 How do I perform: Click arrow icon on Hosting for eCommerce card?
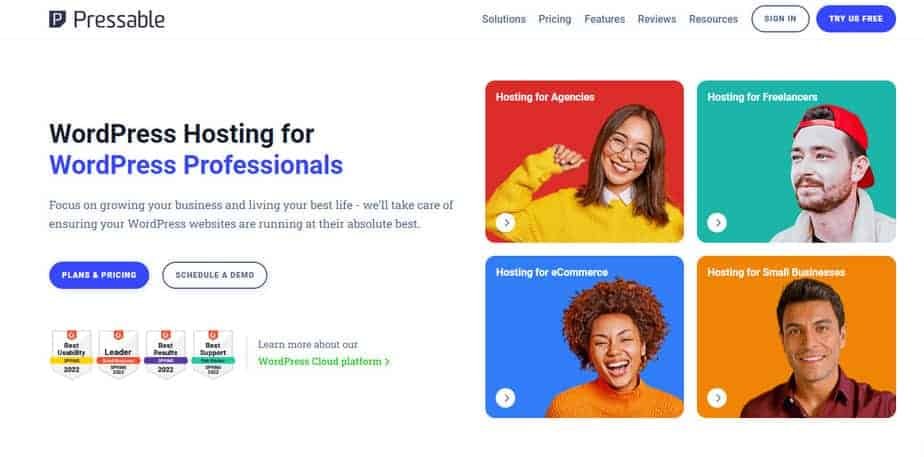[506, 398]
